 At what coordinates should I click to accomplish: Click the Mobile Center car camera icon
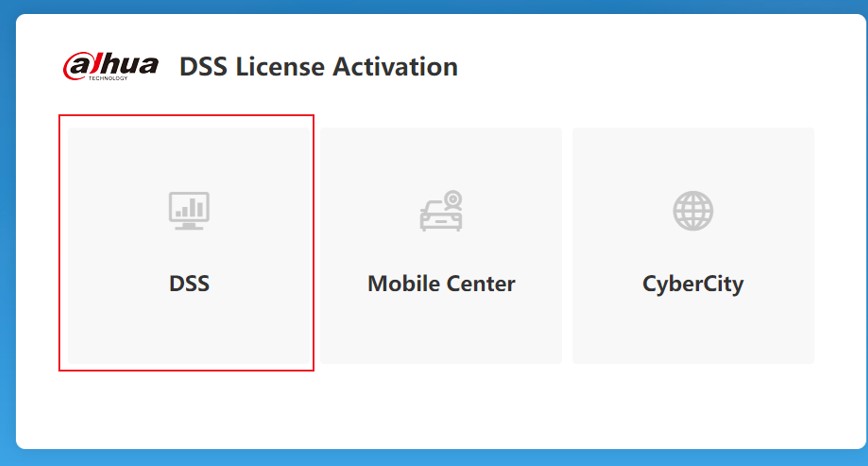(441, 211)
